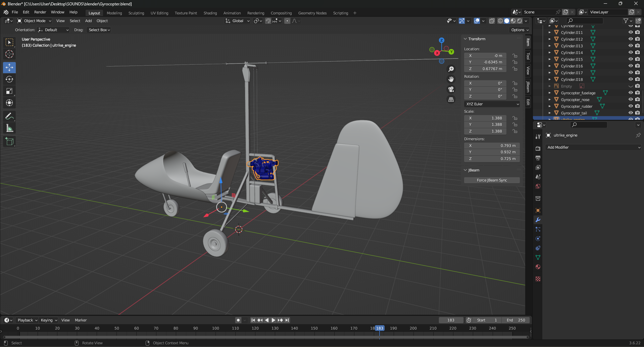
Task: Lock the X location value
Action: (x=515, y=56)
